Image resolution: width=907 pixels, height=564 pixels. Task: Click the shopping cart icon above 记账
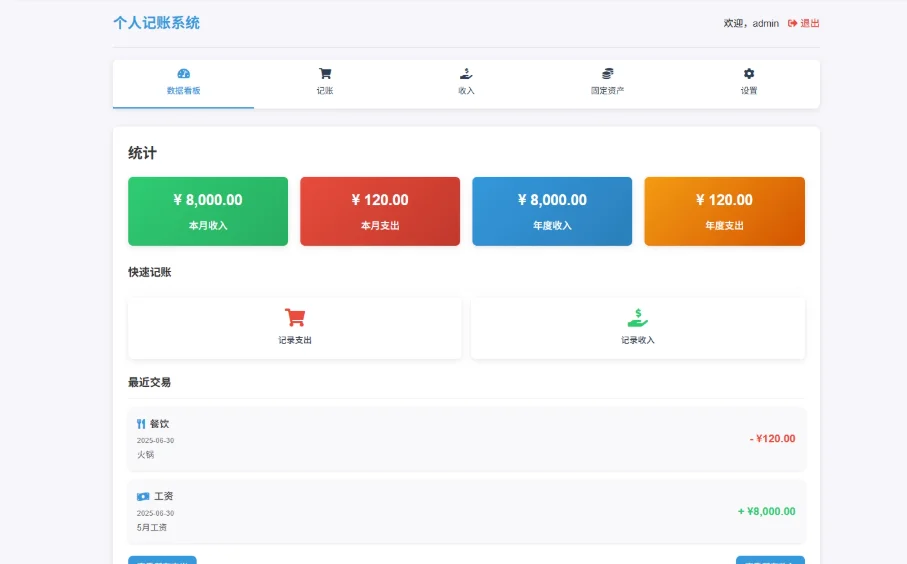point(325,73)
